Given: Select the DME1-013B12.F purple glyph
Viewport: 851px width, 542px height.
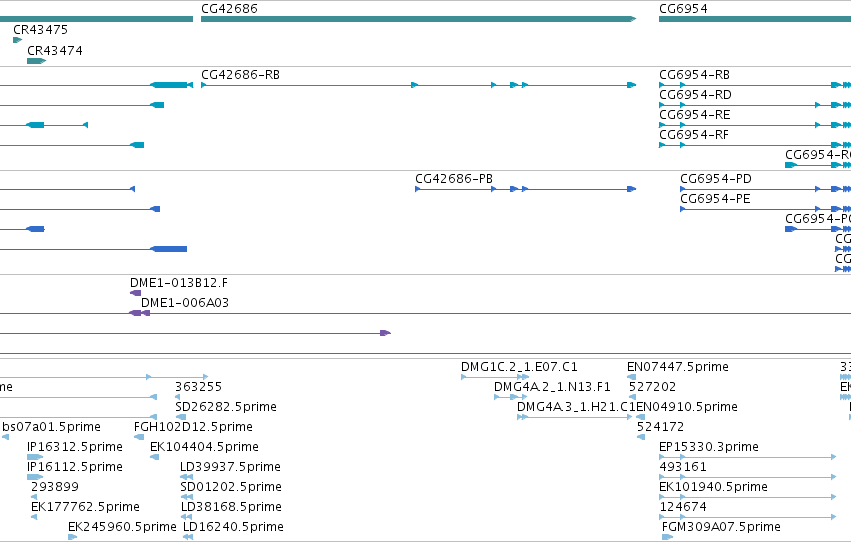Looking at the screenshot, I should (x=135, y=293).
